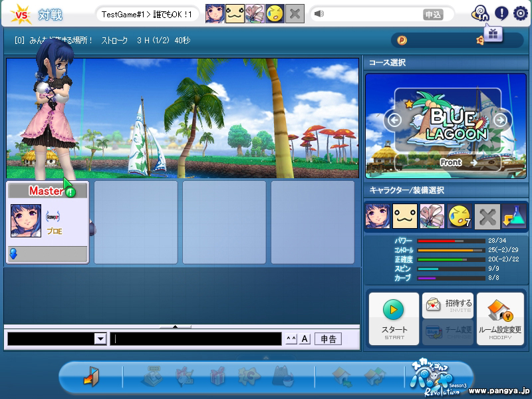
Task: Click the red パワー stat bar
Action: 452,241
